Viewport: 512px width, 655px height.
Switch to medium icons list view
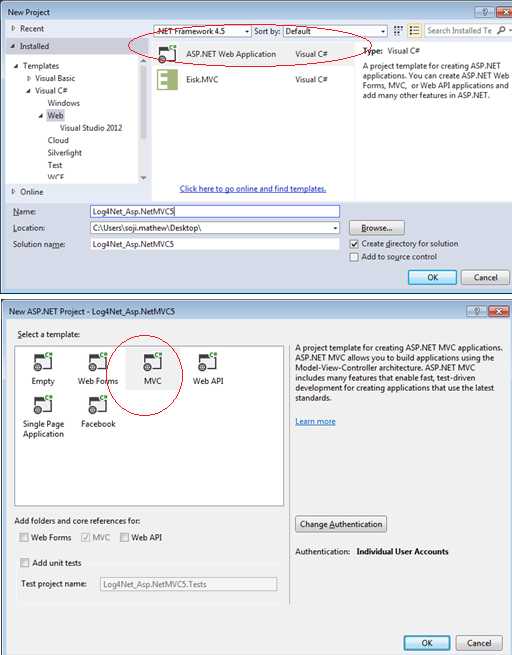coord(414,30)
